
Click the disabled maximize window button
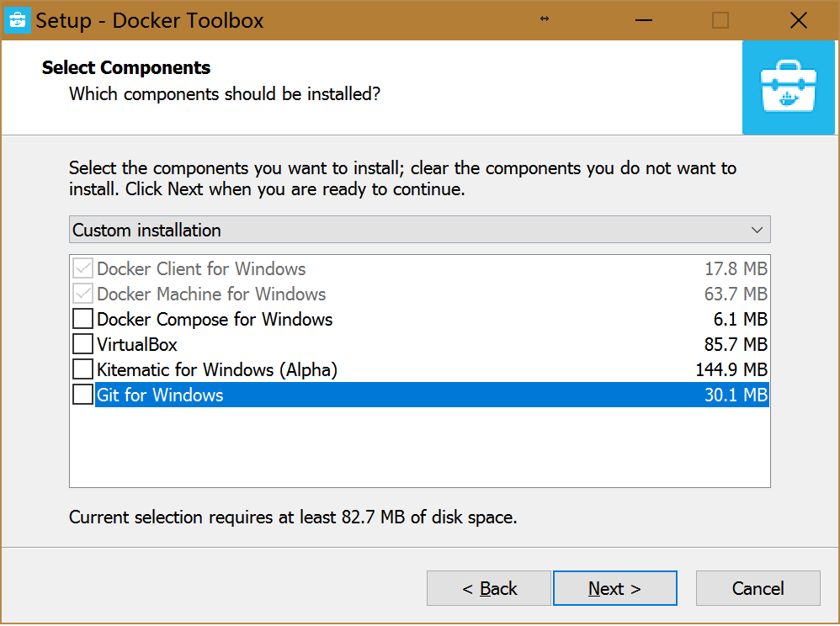pyautogui.click(x=720, y=20)
